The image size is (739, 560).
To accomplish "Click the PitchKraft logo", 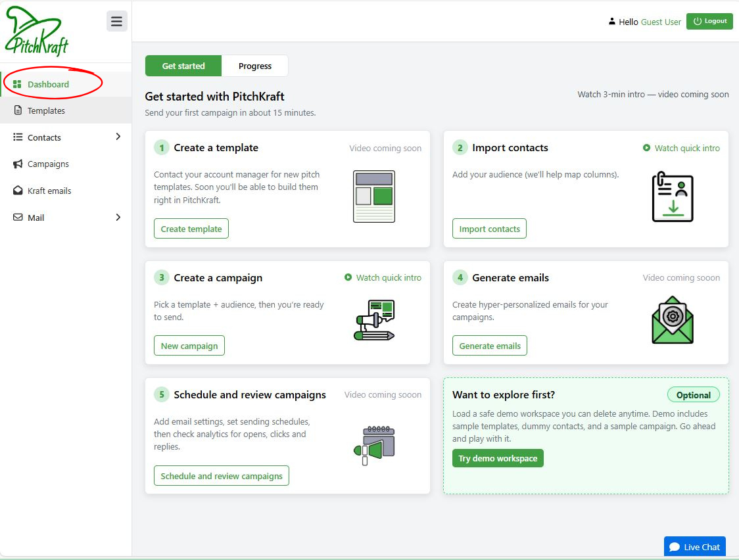I will [37, 32].
